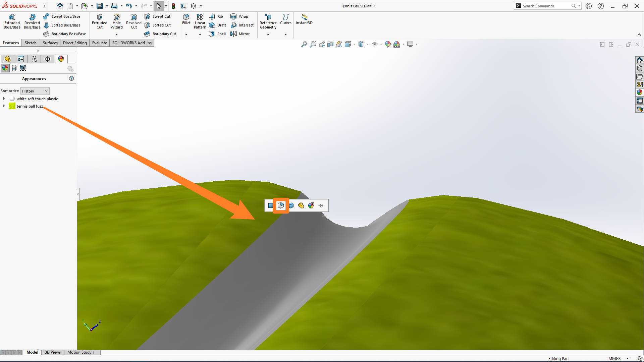Expand the white soft touch plastic appearance
Viewport: 644px width, 362px height.
[x=4, y=99]
